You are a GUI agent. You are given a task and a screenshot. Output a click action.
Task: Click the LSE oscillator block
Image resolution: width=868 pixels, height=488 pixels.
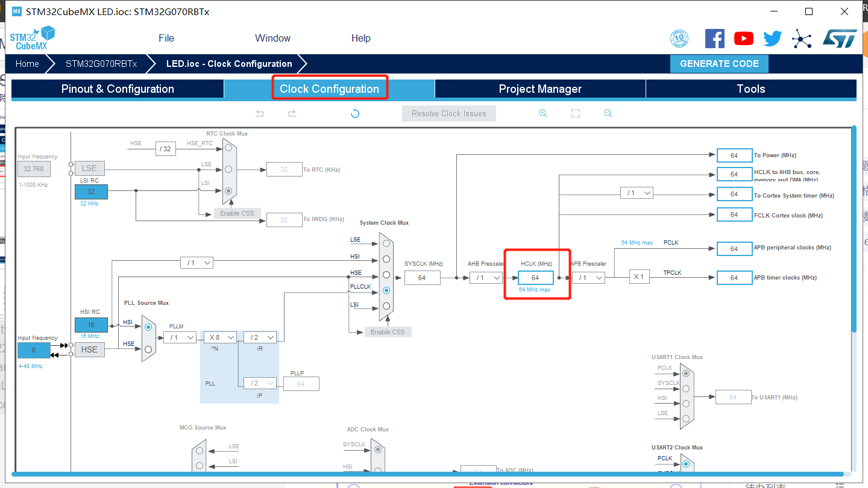[x=89, y=168]
